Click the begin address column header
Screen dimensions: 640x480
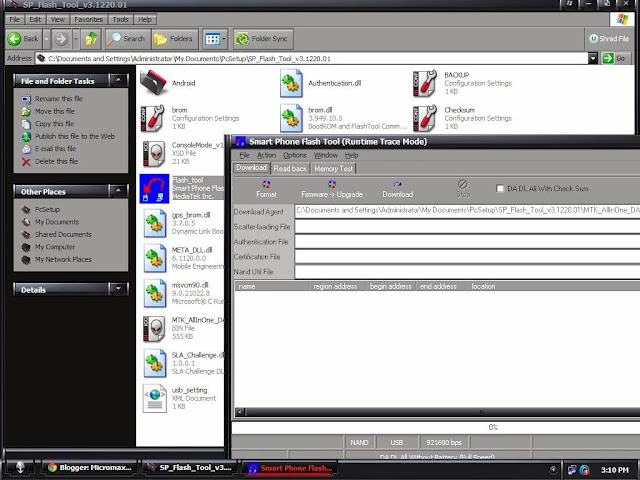coord(391,287)
